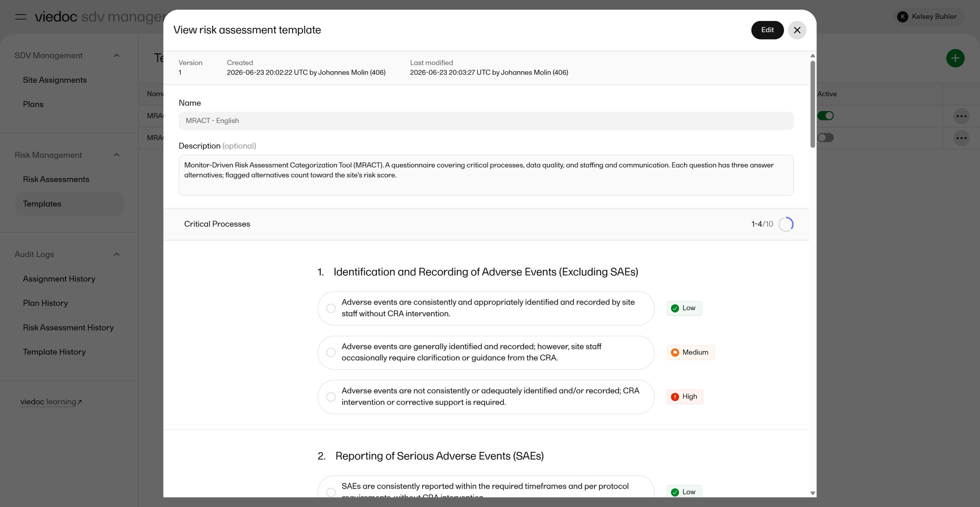Open the Kelsey Buhler user avatar menu
Screen dimensions: 980x507
[902, 16]
